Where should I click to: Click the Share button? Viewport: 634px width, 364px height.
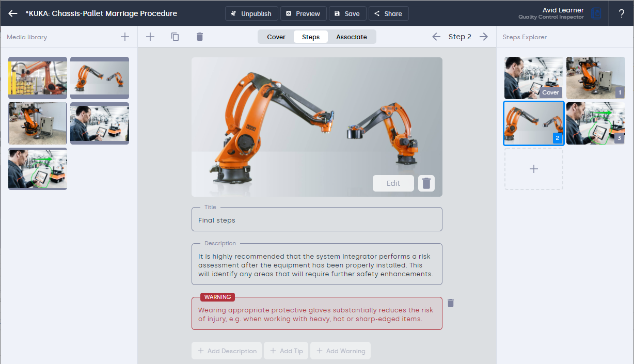click(388, 13)
